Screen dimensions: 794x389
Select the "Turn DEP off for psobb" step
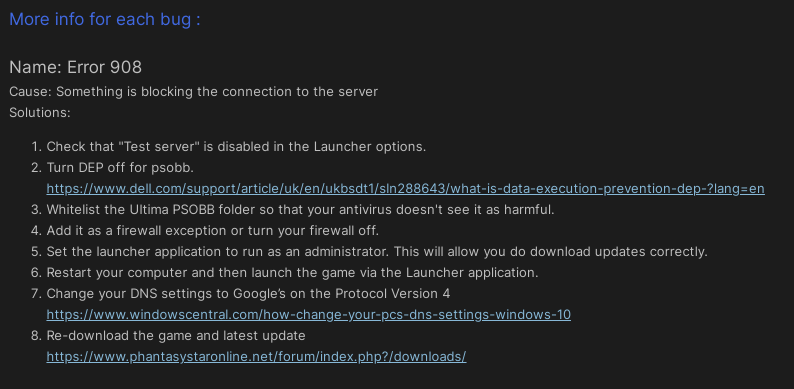pos(120,168)
